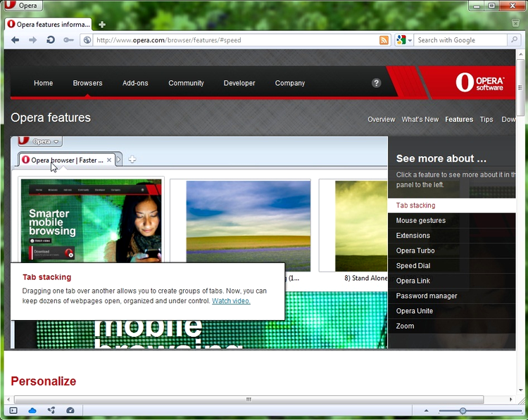Viewport: 528px width, 420px height.
Task: Select Speed Dial feature
Action: pyautogui.click(x=451, y=266)
